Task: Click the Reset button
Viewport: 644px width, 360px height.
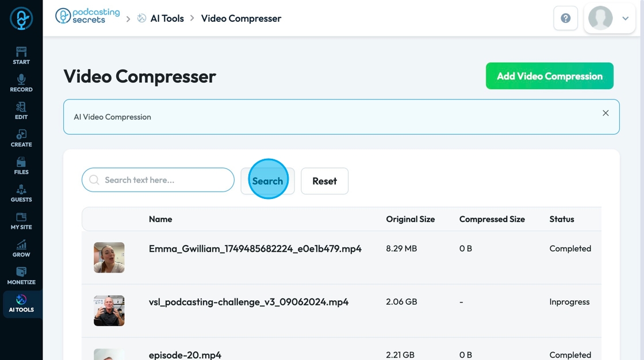Action: click(324, 181)
